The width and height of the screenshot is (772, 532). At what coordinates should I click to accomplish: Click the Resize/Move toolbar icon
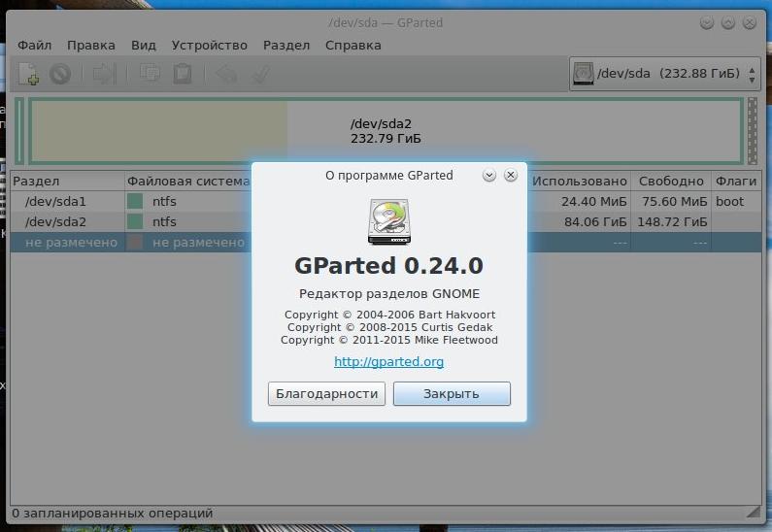104,74
